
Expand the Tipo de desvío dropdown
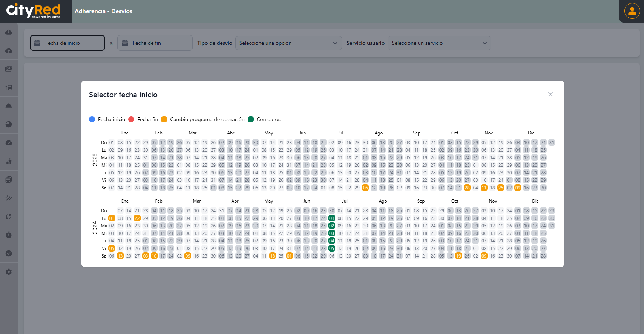(x=288, y=43)
